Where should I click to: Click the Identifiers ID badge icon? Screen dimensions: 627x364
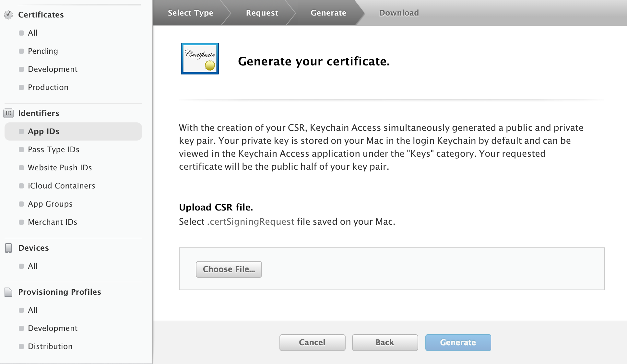click(8, 113)
